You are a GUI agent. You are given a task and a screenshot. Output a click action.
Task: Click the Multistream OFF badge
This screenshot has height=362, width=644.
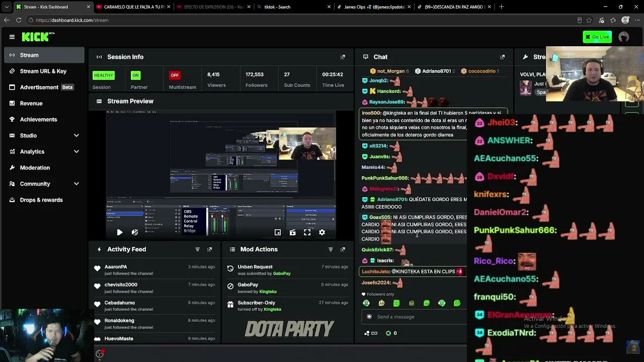175,75
